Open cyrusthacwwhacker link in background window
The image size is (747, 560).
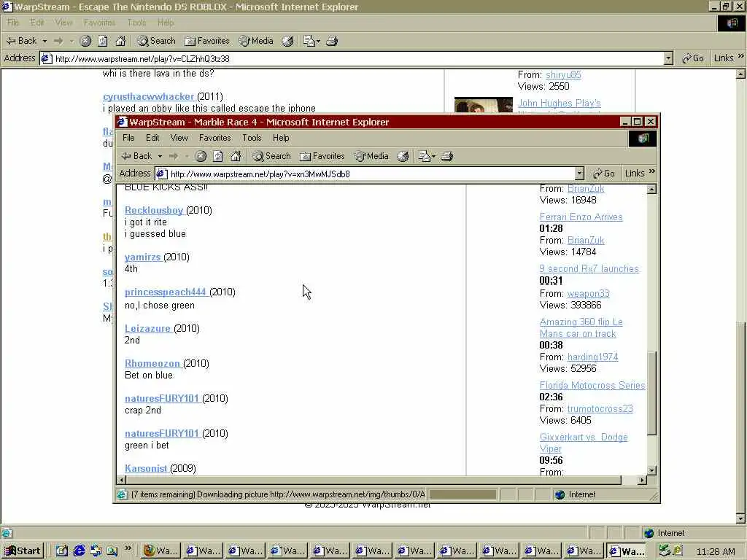click(149, 97)
